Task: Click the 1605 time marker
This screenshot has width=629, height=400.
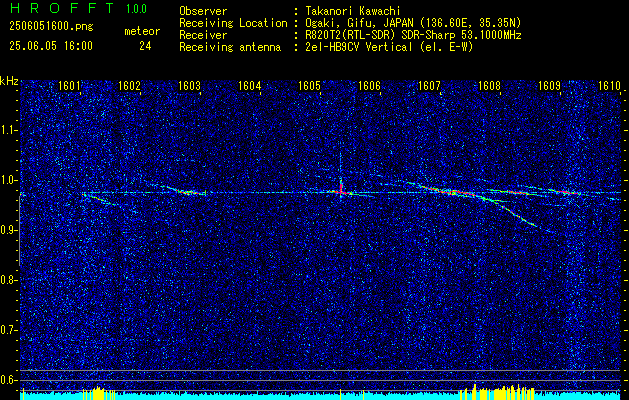Action: point(309,86)
